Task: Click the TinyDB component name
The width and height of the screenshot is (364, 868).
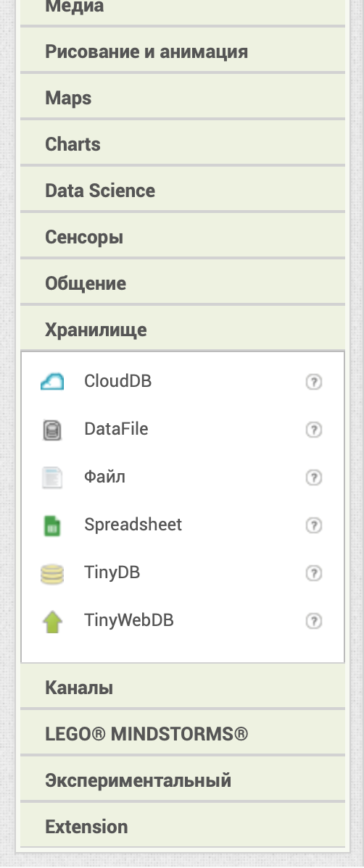Action: pos(112,573)
